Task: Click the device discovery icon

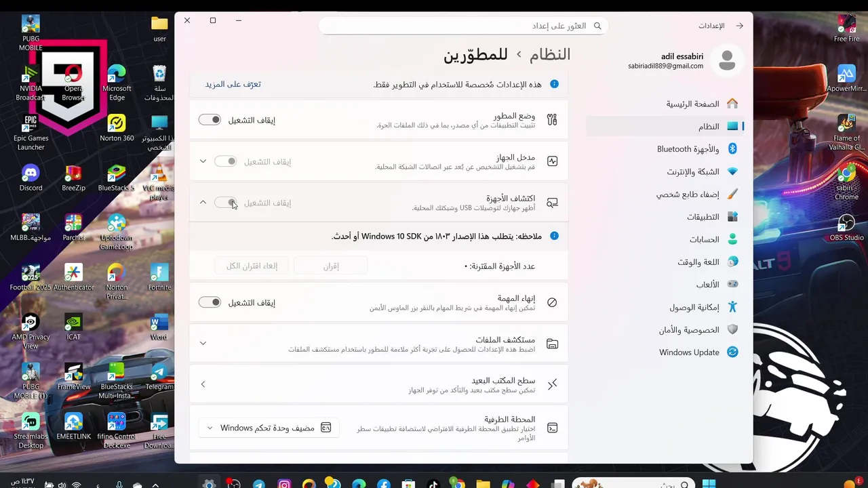Action: click(x=552, y=203)
